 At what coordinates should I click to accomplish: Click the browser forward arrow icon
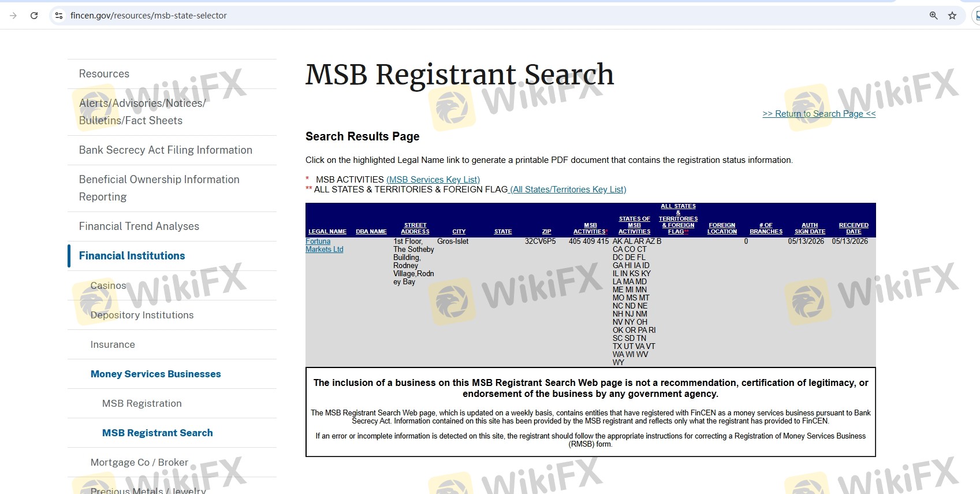click(13, 16)
